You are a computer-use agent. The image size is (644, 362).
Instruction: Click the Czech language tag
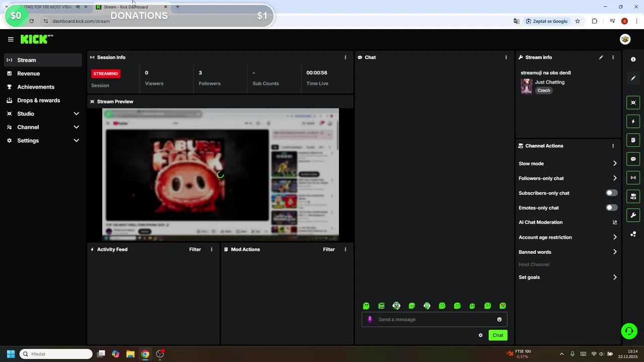point(543,90)
